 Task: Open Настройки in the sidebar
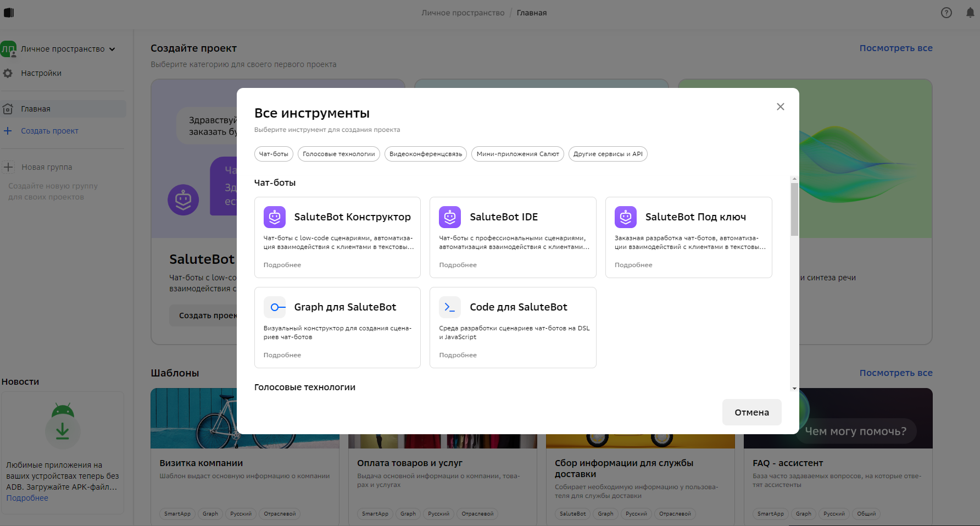click(x=41, y=73)
